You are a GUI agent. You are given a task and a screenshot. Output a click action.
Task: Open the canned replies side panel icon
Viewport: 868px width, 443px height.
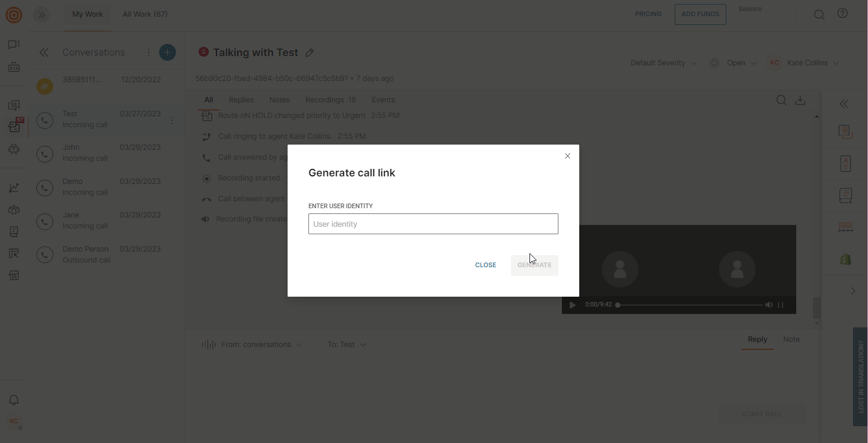[845, 132]
